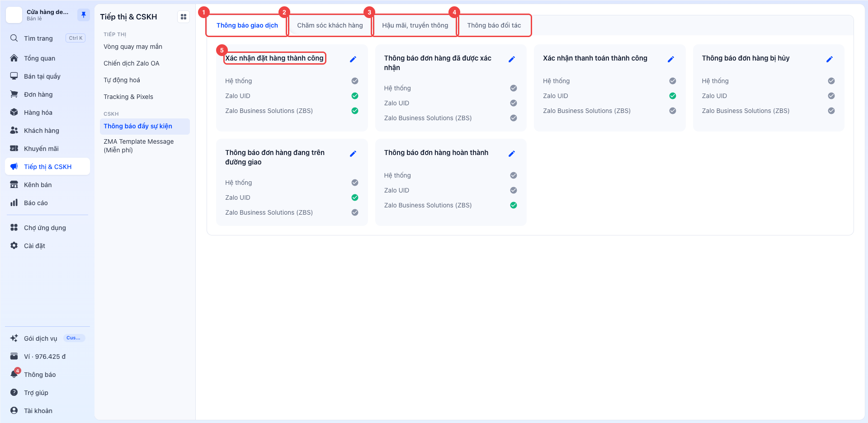Open the Hậu mãi, truyền thông tab
The width and height of the screenshot is (868, 423).
point(415,25)
